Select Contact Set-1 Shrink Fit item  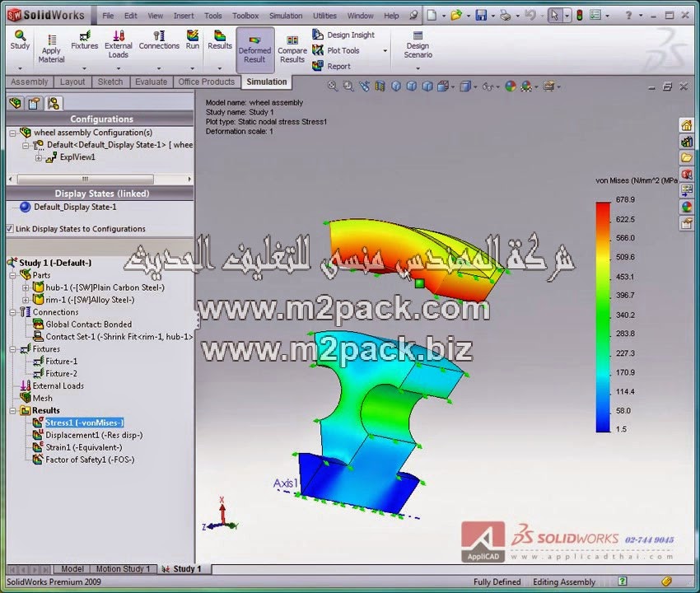[x=119, y=337]
